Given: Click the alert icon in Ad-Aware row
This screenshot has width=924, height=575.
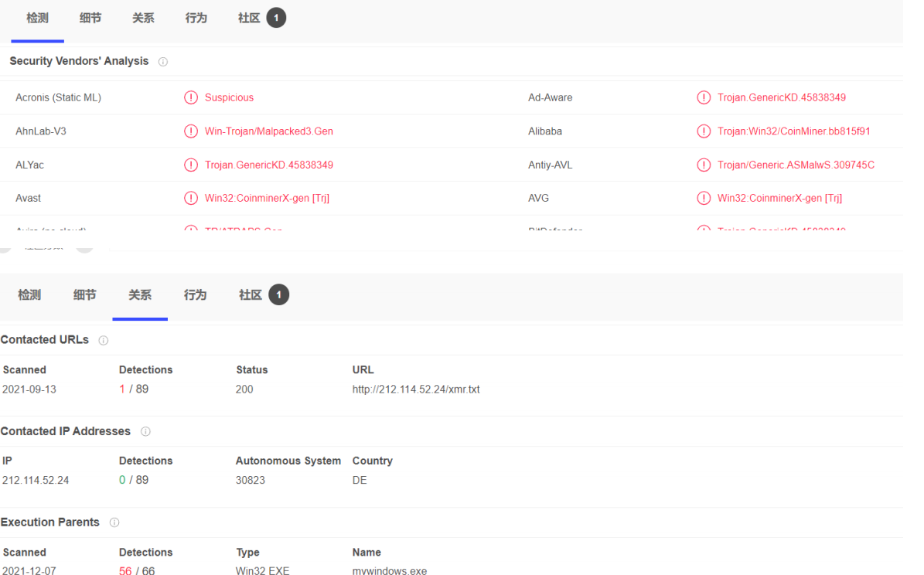Looking at the screenshot, I should 704,98.
